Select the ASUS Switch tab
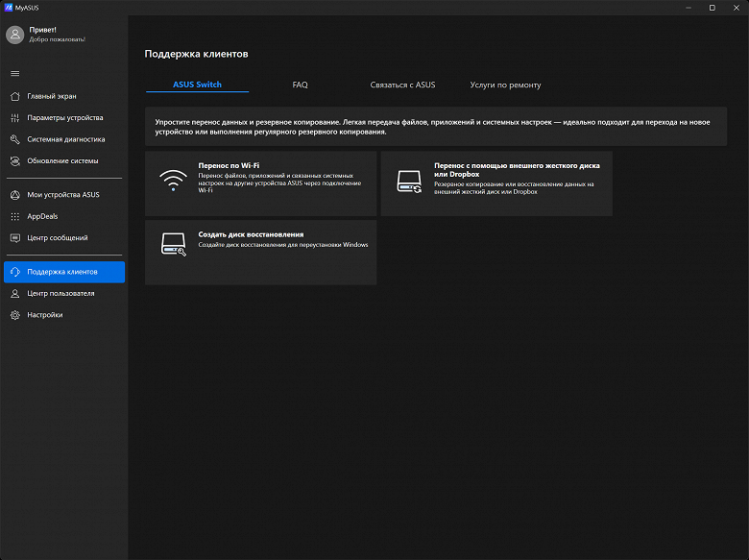This screenshot has width=749, height=560. (197, 85)
